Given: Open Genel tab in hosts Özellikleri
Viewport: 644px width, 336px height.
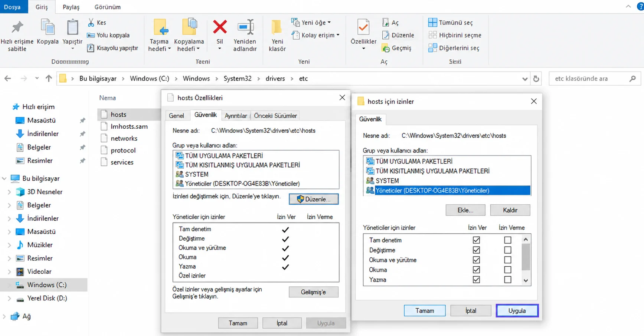Looking at the screenshot, I should click(x=176, y=116).
